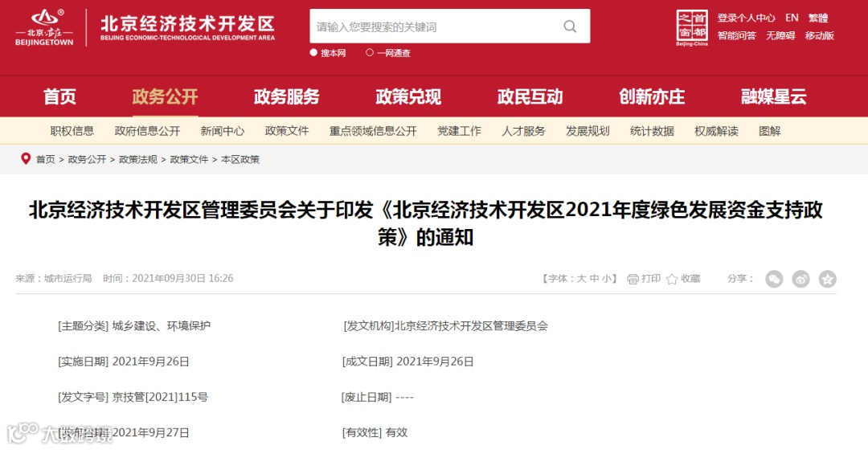Set font size to 大
The width and height of the screenshot is (868, 450).
pyautogui.click(x=581, y=278)
